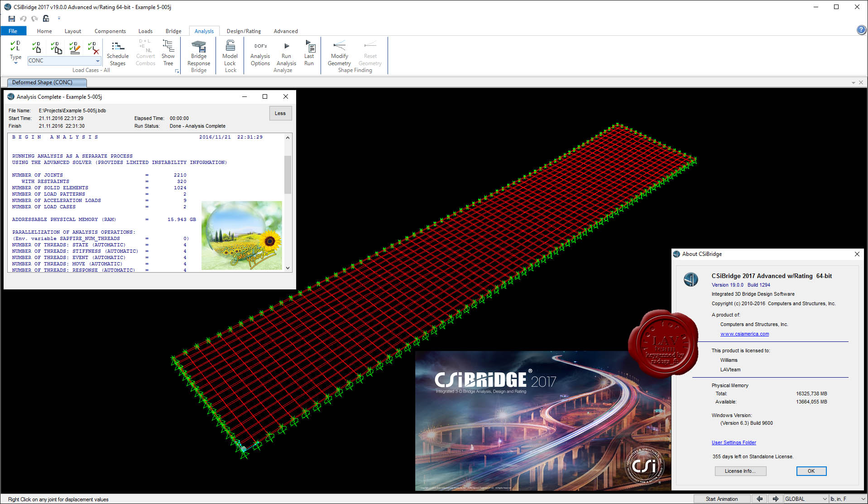Click Run Analysis play icon
This screenshot has height=504, width=868.
point(286,53)
